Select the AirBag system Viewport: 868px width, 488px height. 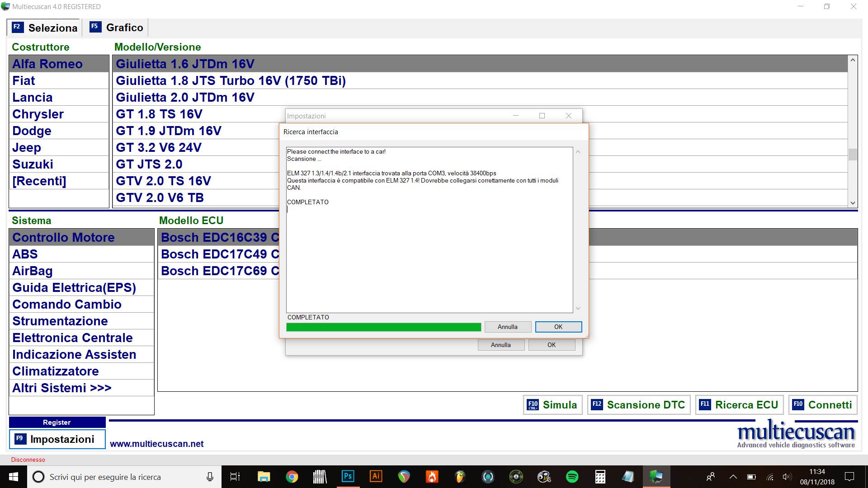point(81,271)
